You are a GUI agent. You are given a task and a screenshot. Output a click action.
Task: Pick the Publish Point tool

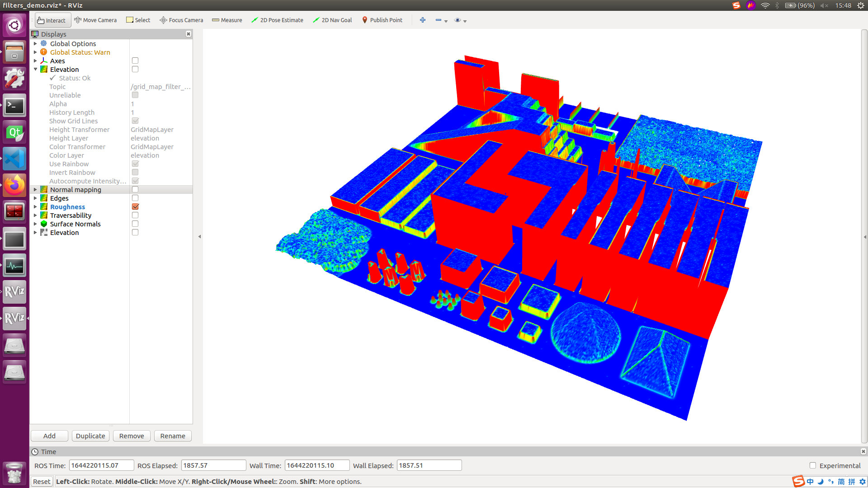(382, 20)
